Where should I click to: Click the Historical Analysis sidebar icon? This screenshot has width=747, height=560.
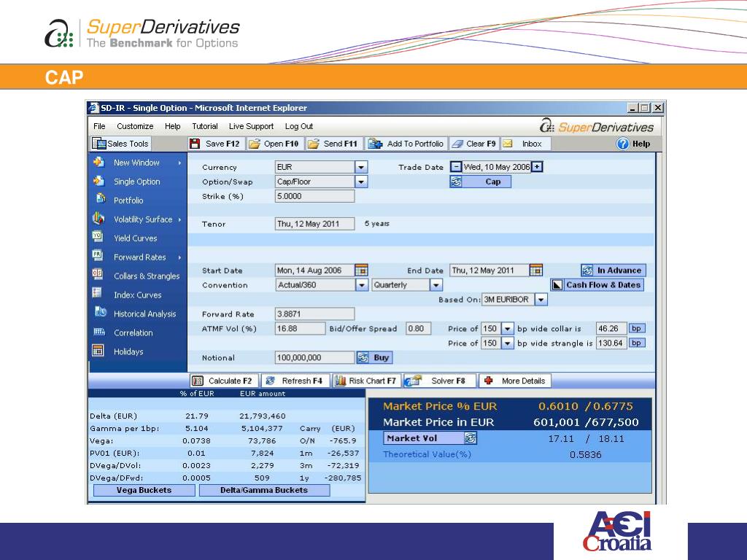pyautogui.click(x=100, y=312)
